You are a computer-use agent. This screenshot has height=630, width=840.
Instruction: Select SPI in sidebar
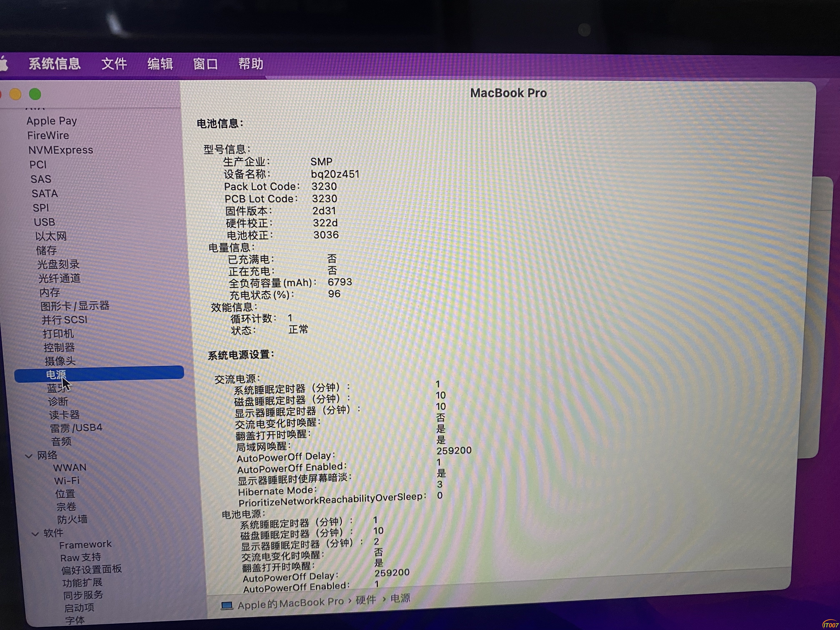(41, 208)
